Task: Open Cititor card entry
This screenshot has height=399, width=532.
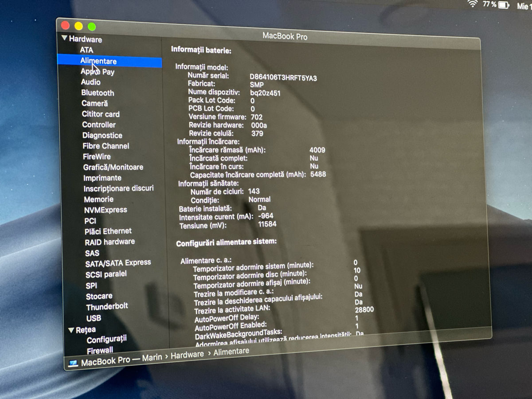Action: click(101, 114)
